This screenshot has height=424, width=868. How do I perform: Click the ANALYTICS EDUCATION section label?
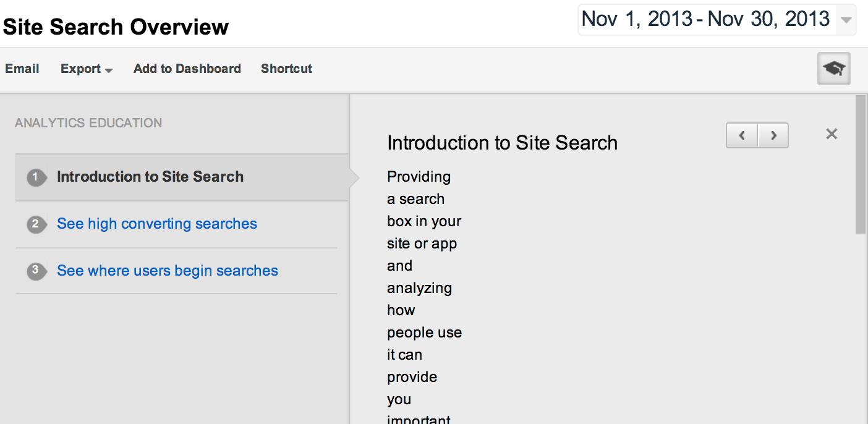pyautogui.click(x=88, y=123)
